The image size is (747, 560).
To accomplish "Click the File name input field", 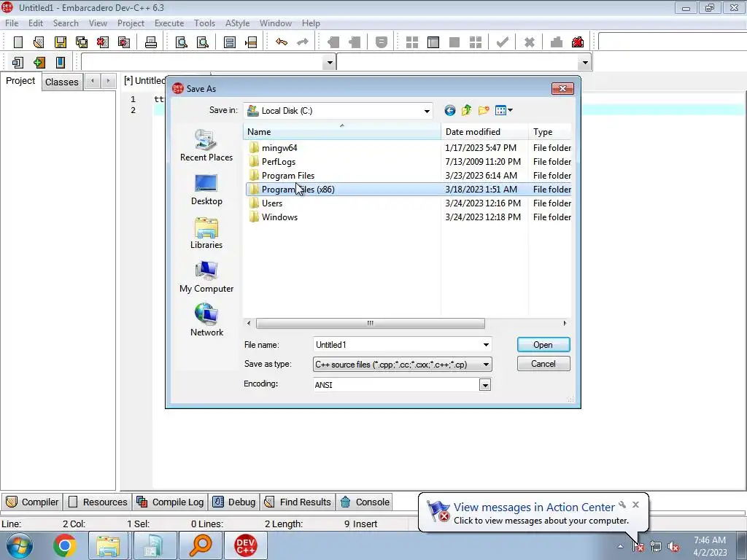I will 398,345.
